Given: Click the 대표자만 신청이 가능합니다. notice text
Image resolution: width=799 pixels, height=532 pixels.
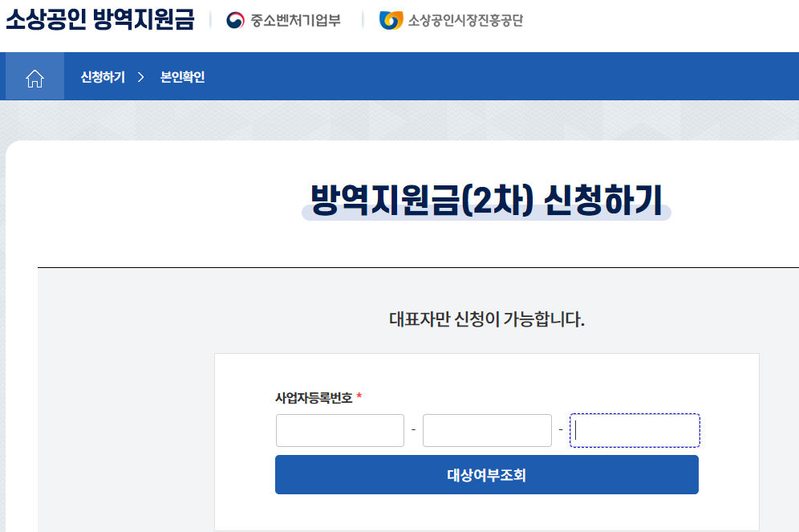Looking at the screenshot, I should (487, 319).
